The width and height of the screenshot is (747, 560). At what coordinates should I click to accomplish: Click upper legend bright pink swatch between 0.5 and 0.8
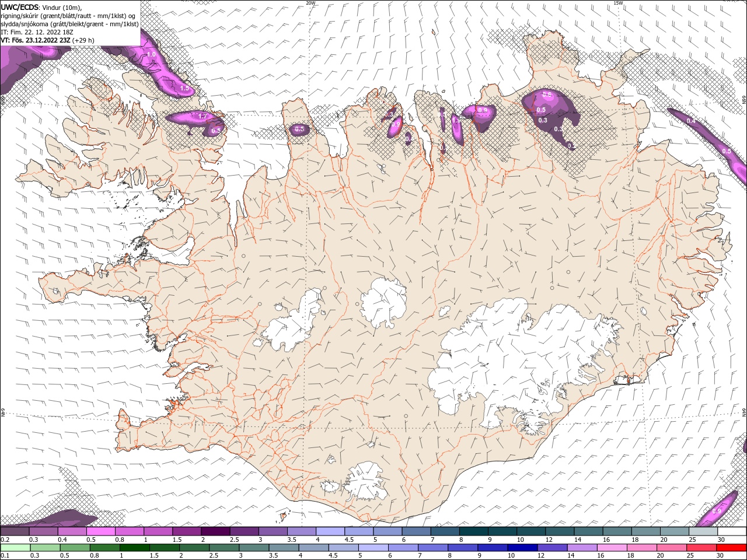tap(101, 531)
